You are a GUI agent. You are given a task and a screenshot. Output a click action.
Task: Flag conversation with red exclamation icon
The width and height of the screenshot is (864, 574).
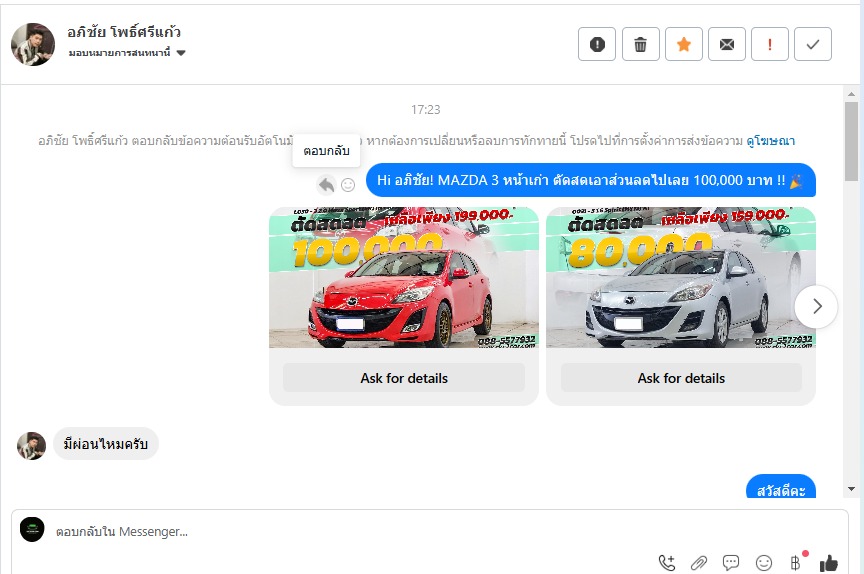pos(770,44)
